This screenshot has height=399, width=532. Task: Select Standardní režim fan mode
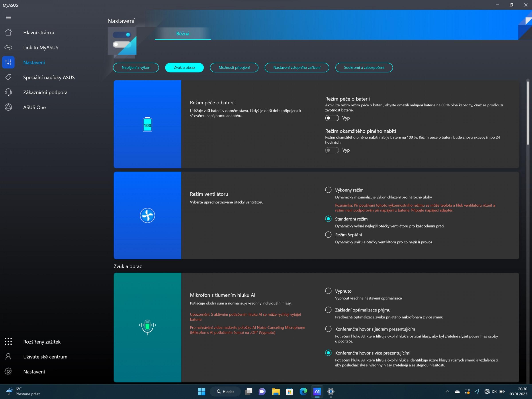click(328, 219)
